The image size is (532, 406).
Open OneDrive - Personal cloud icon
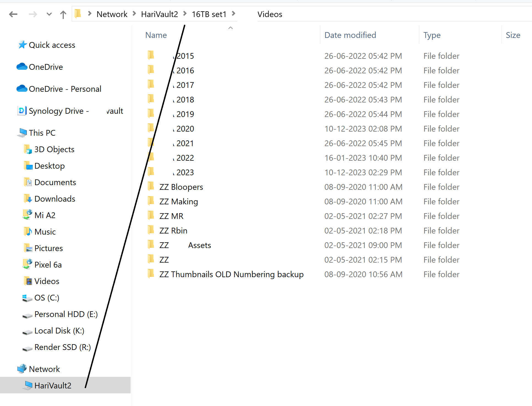click(22, 89)
